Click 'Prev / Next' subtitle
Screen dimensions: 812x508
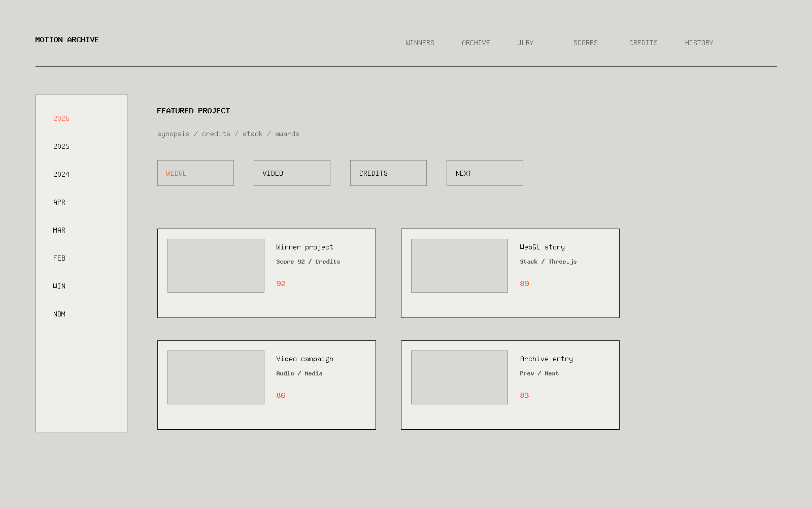pos(539,373)
